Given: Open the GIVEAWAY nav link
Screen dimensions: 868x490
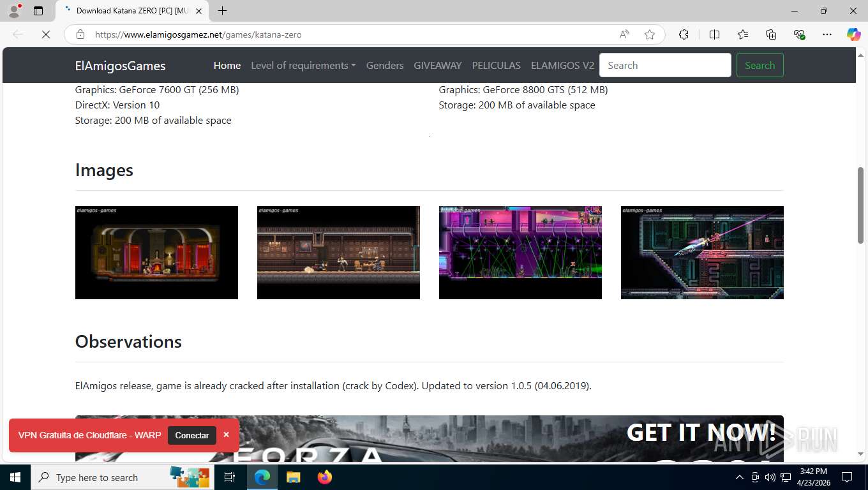Looking at the screenshot, I should [x=437, y=65].
